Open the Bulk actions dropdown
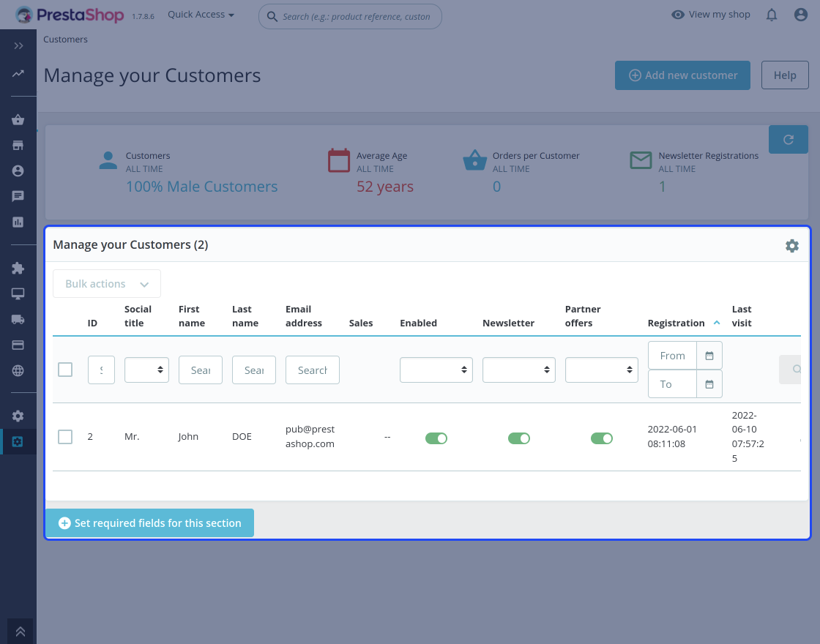Viewport: 820px width, 644px height. click(107, 284)
